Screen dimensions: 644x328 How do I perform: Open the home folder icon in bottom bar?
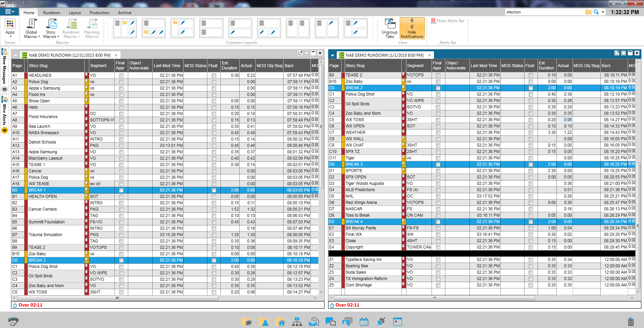click(280, 322)
